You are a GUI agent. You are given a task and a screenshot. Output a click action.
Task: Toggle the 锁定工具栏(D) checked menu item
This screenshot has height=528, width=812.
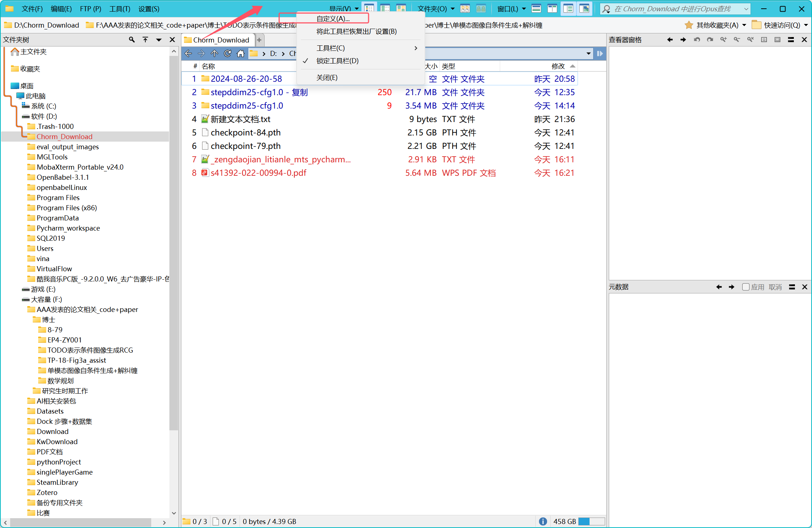337,61
